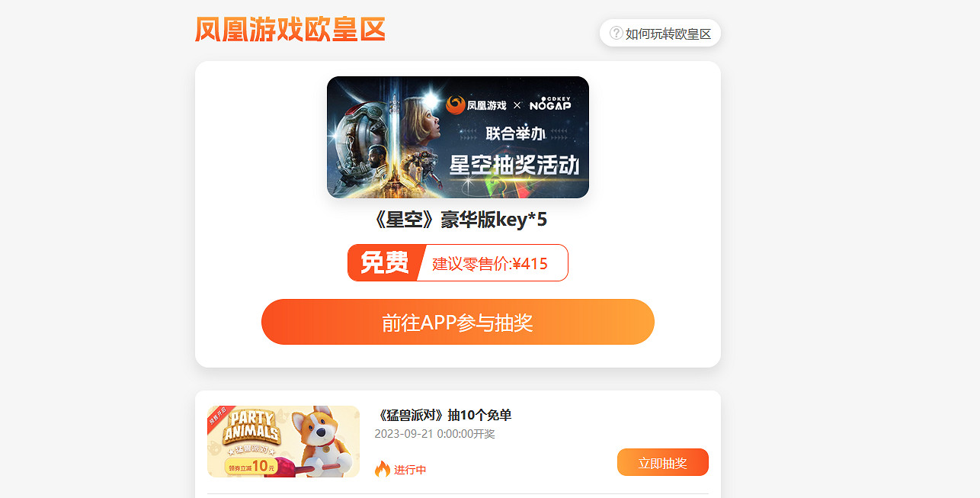Open the Party Animals thumbnail

pos(283,442)
